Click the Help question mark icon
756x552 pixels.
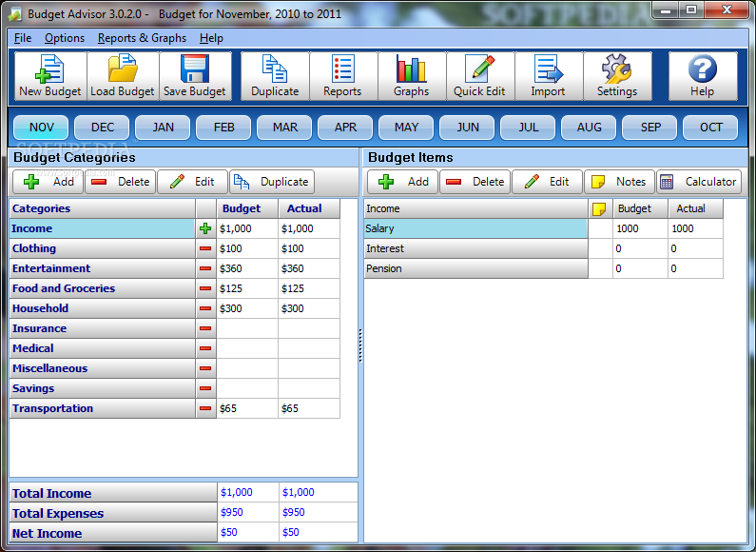[x=703, y=76]
